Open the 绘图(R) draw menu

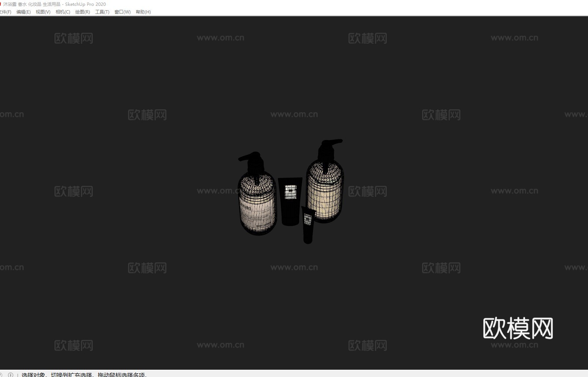(x=82, y=12)
